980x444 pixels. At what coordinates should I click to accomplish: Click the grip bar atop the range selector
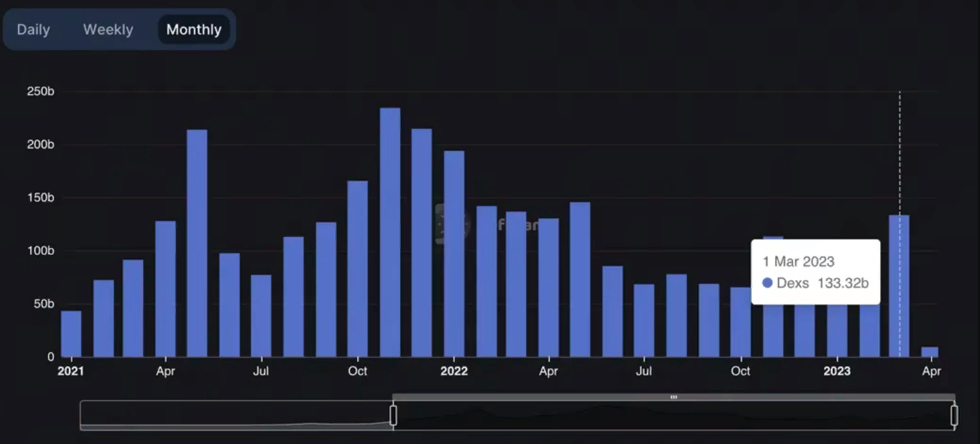coord(674,397)
